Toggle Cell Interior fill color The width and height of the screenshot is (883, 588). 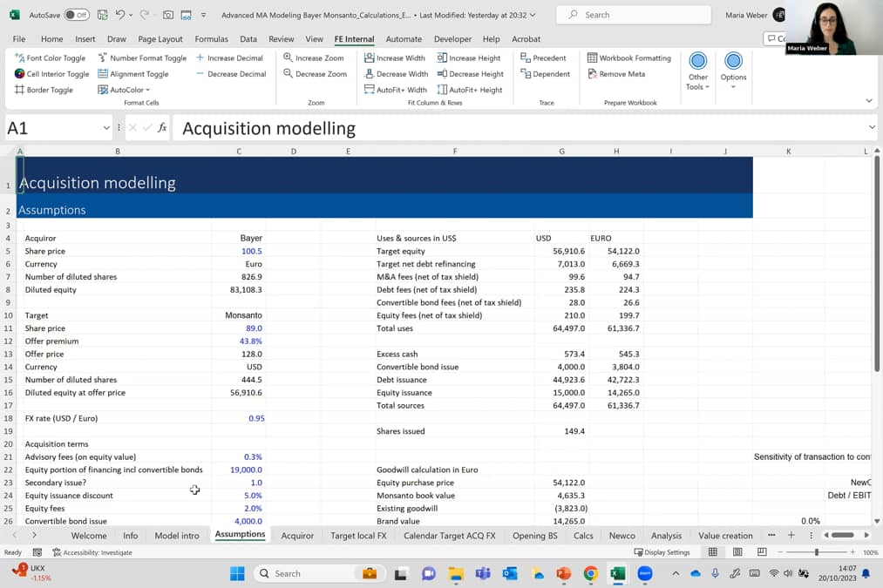(51, 74)
